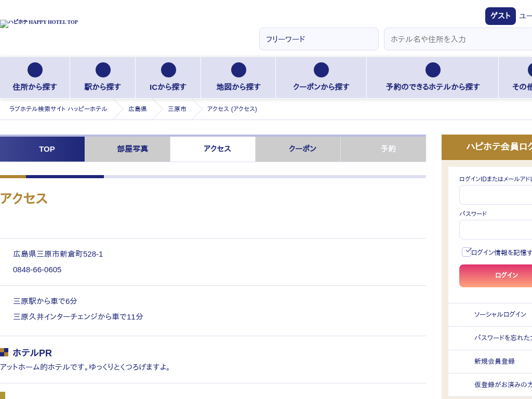Image resolution: width=532 pixels, height=399 pixels.
Task: Click the circle icon above ICから探す
Action: click(168, 70)
